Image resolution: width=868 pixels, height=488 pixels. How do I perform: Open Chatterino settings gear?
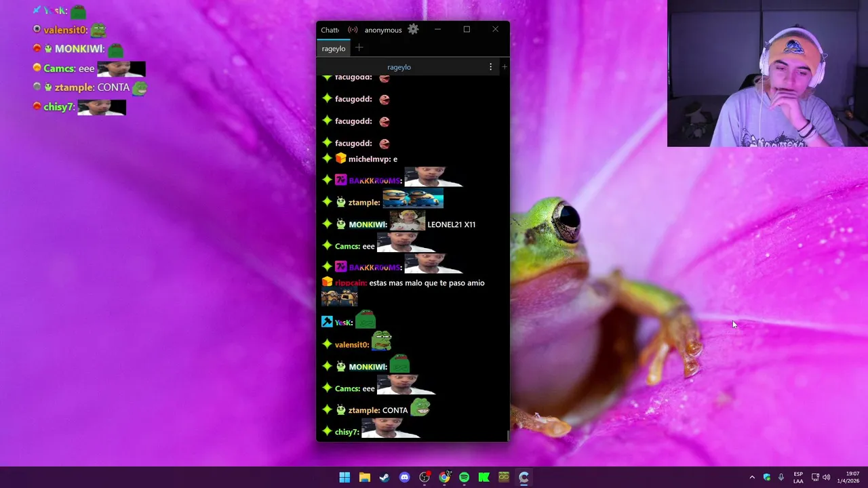[x=413, y=29]
